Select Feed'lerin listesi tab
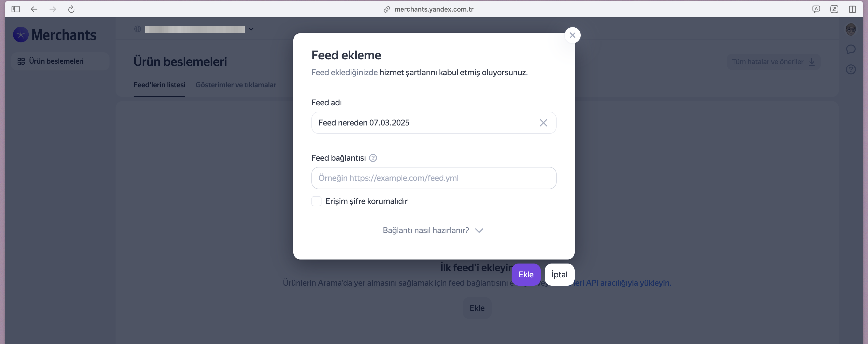The width and height of the screenshot is (868, 344). [x=159, y=85]
